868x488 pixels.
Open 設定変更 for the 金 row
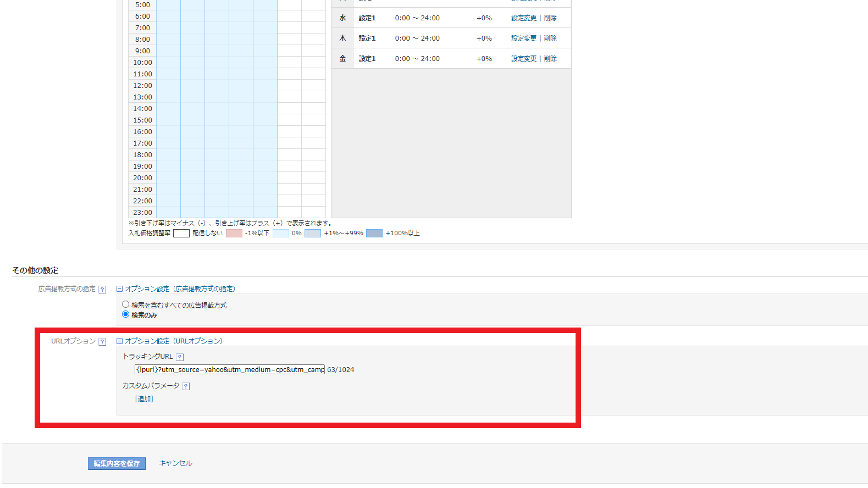[524, 59]
